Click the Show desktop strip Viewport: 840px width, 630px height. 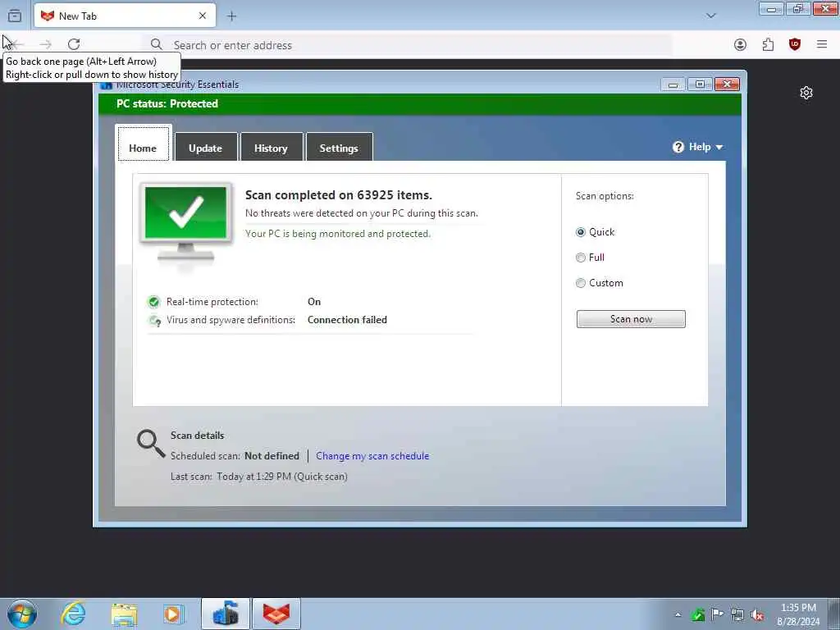834,614
